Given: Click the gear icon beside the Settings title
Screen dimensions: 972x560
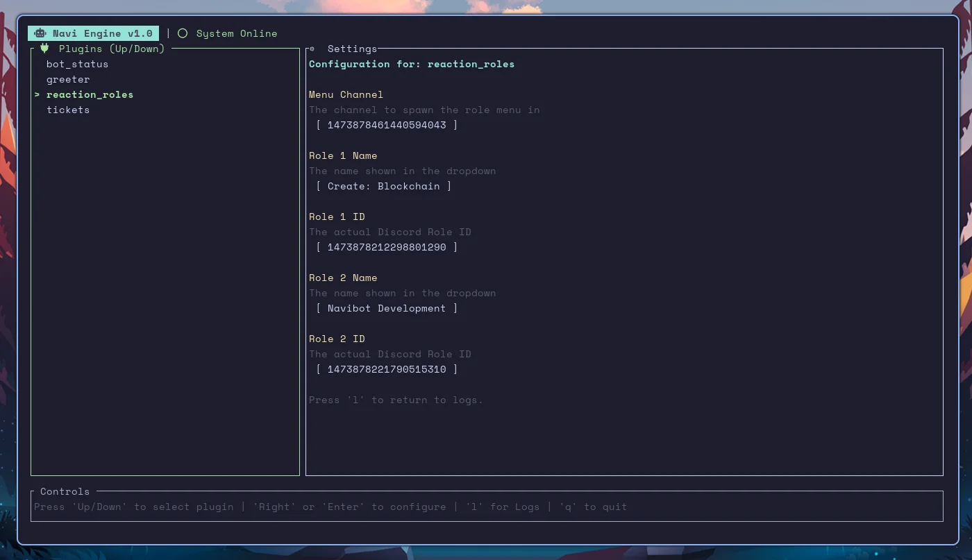Looking at the screenshot, I should 310,49.
